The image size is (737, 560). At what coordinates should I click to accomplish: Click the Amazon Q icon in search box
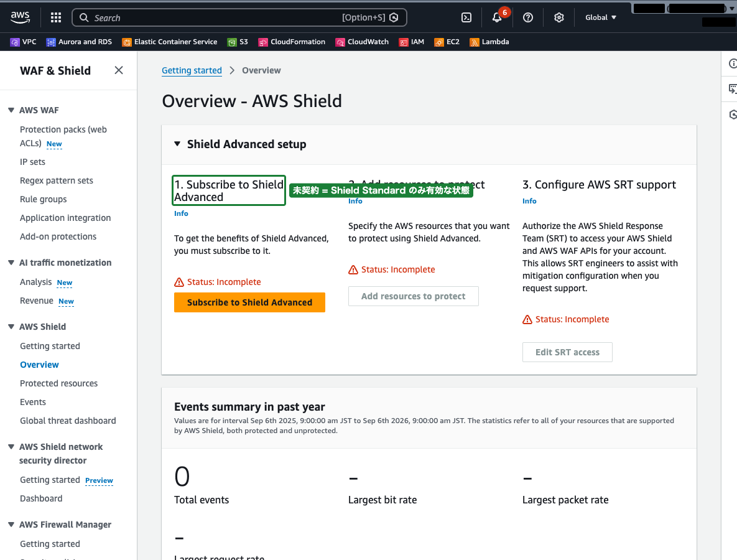coord(394,17)
